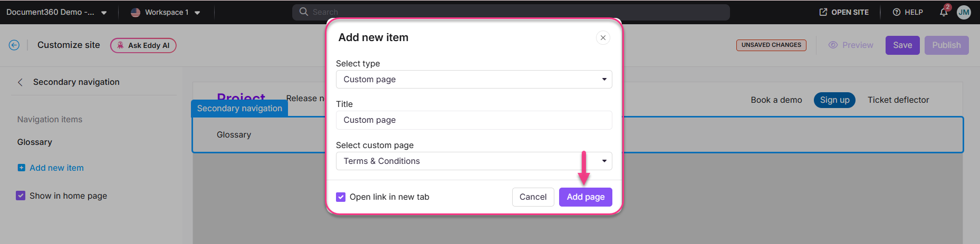Select Glossary in Navigation items
The height and width of the screenshot is (244, 980).
coord(35,142)
